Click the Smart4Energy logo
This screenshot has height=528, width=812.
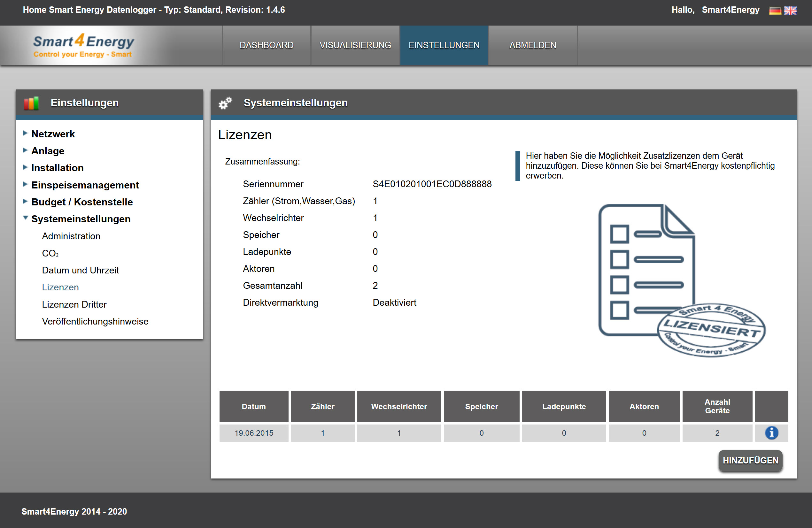pyautogui.click(x=83, y=45)
